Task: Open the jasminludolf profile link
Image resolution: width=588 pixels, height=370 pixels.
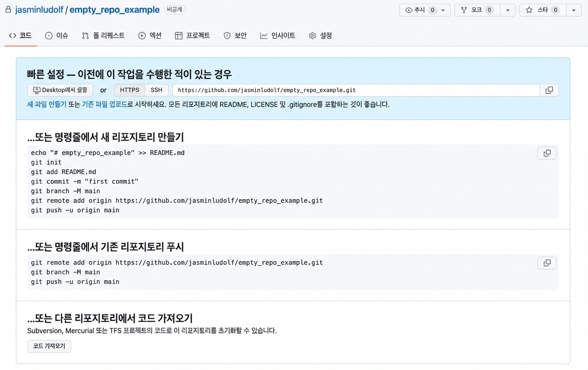Action: 39,10
